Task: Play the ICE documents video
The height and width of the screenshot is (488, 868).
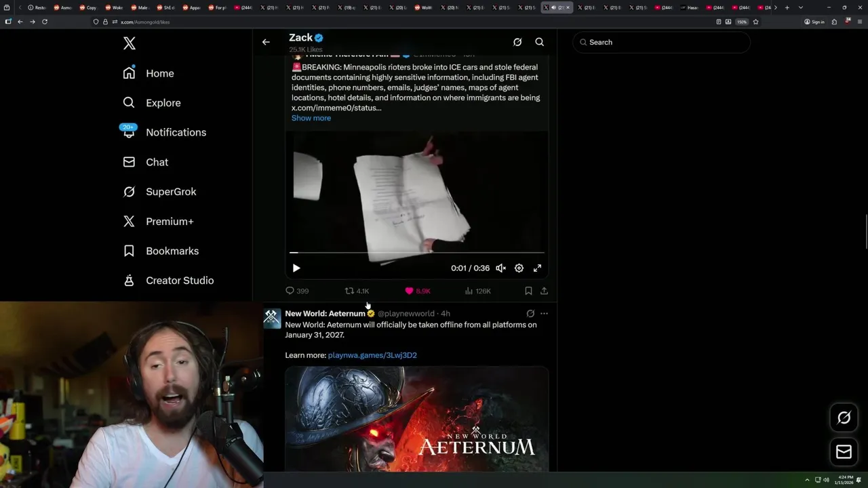Action: 296,268
